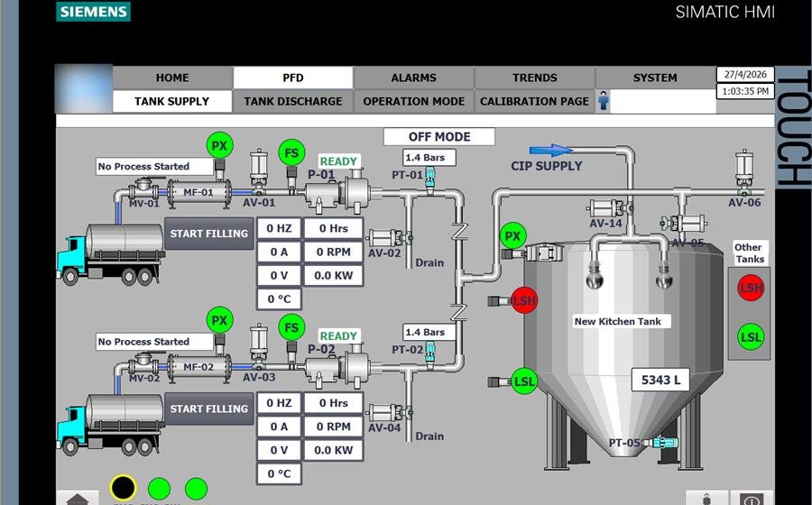Click the tanker truck connected to MV-01
Screen dimensions: 812x505
point(110,254)
